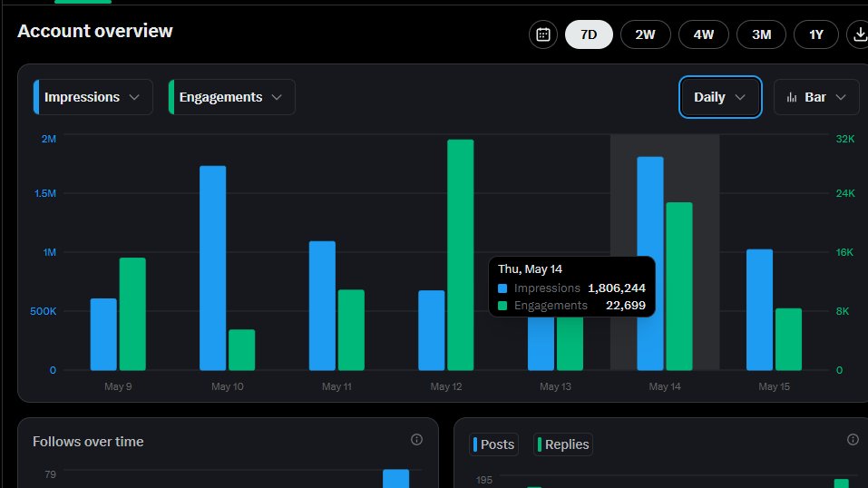The image size is (868, 488).
Task: Click the Follows over time title
Action: (x=88, y=442)
